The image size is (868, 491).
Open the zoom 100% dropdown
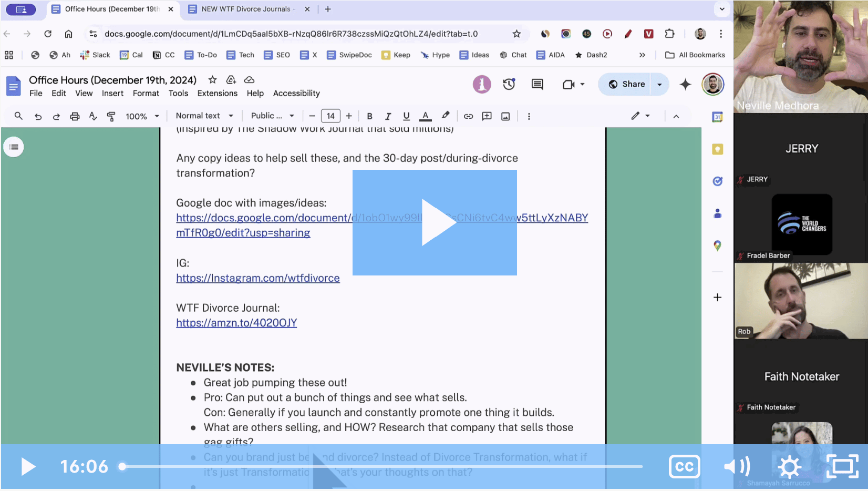(x=142, y=116)
